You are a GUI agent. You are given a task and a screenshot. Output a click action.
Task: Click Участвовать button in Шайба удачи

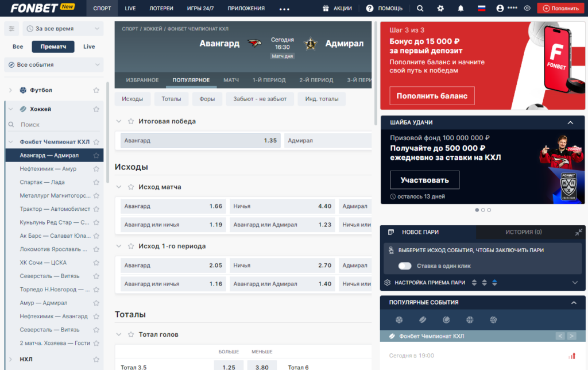point(424,180)
